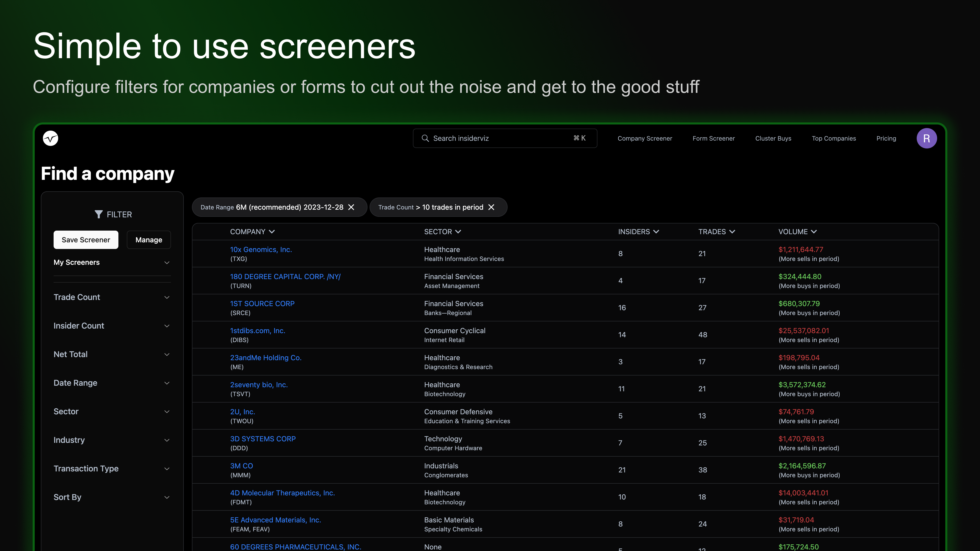980x551 pixels.
Task: Visit the 23andMe Holding Co. link
Action: pyautogui.click(x=265, y=357)
